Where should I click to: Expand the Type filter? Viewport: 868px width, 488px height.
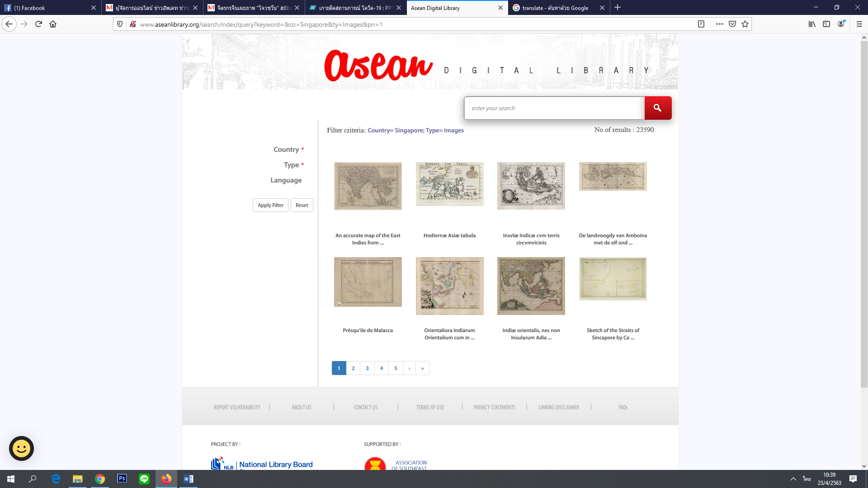[x=291, y=165]
